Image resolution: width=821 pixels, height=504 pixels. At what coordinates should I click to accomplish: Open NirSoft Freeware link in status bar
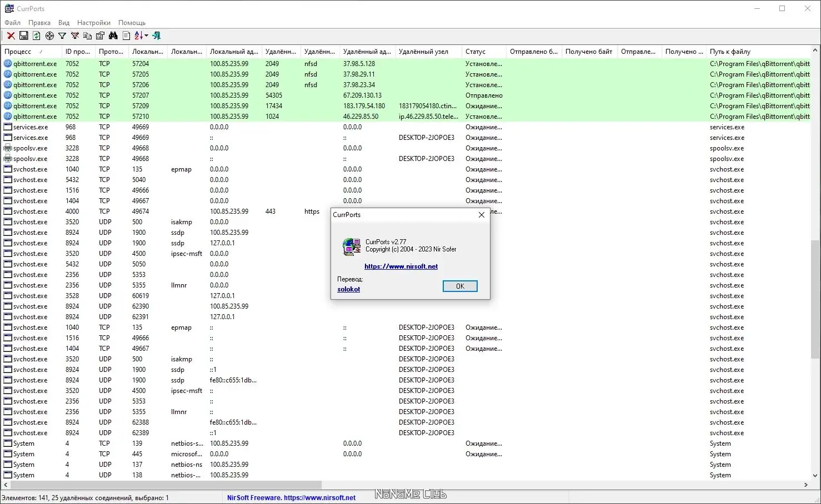point(291,498)
